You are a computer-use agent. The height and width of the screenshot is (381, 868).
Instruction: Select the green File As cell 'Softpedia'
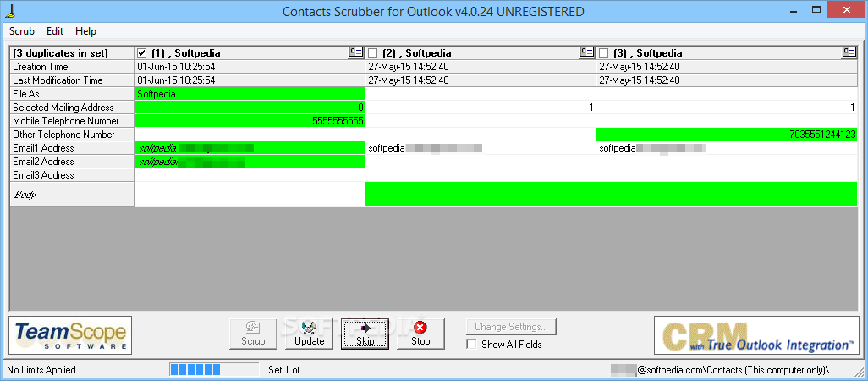(250, 94)
